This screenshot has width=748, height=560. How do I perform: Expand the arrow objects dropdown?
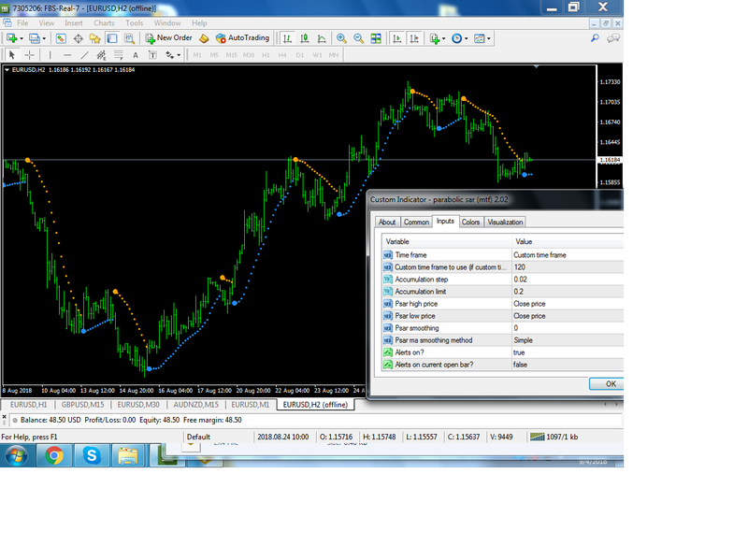[179, 55]
